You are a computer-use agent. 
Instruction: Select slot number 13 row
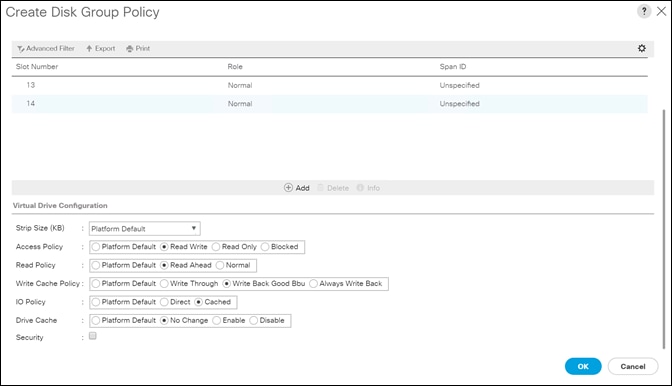tap(330, 85)
